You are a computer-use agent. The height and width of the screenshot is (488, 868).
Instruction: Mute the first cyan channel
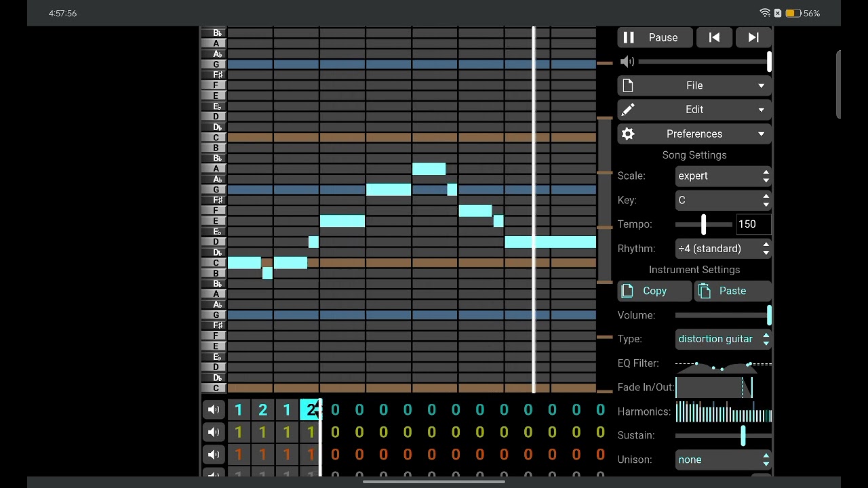(x=214, y=409)
